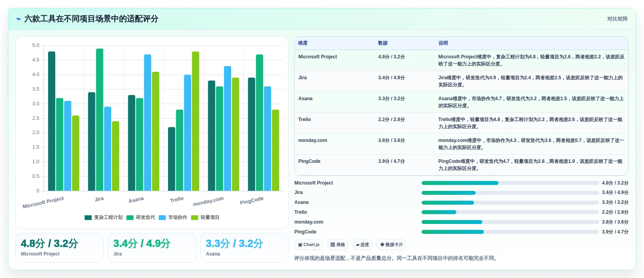The height and width of the screenshot is (278, 644).
Task: Click the chart title 六款工具在不同项目场景中的适配评分
Action: click(x=91, y=19)
